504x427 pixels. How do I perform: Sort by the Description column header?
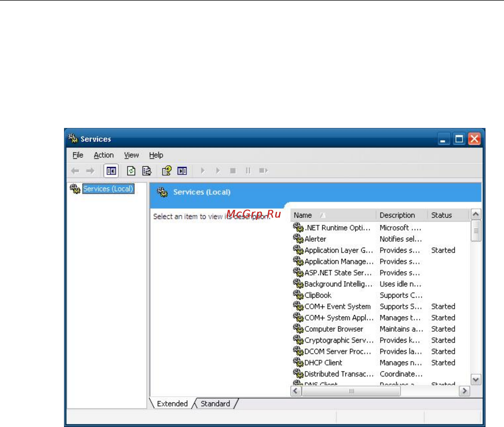coord(402,215)
